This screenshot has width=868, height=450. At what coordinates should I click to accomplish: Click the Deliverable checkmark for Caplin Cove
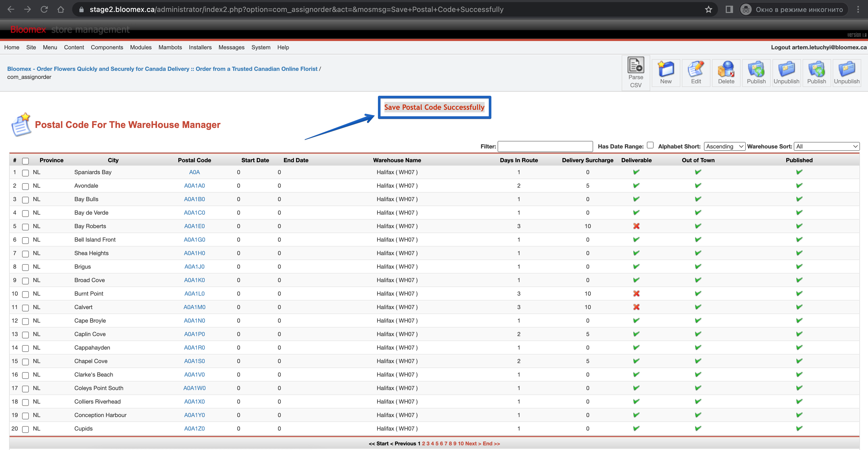pos(636,334)
